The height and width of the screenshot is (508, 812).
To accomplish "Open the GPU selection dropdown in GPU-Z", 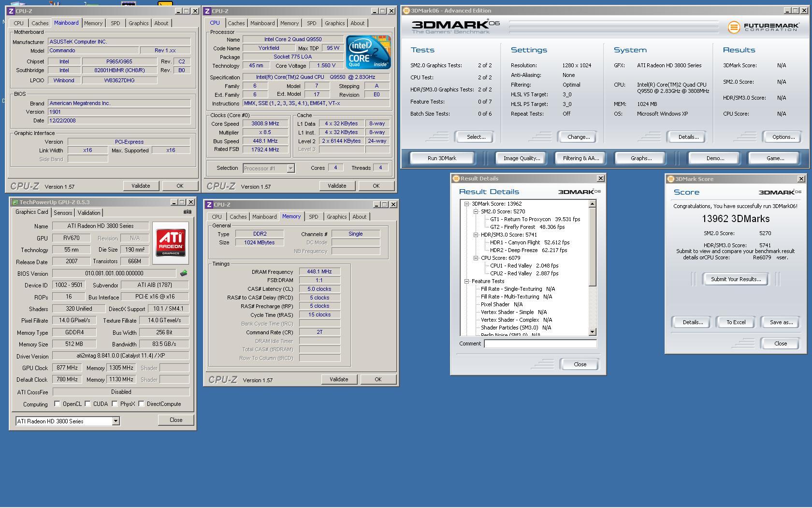I will (x=116, y=421).
